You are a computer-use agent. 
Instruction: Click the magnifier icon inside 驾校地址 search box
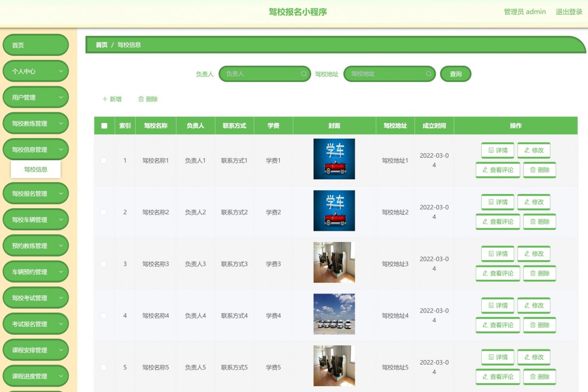coord(429,74)
